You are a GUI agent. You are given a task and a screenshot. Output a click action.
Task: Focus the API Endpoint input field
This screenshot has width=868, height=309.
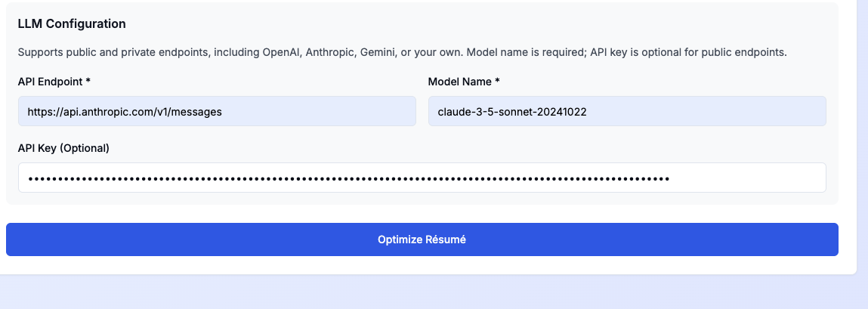coord(217,111)
